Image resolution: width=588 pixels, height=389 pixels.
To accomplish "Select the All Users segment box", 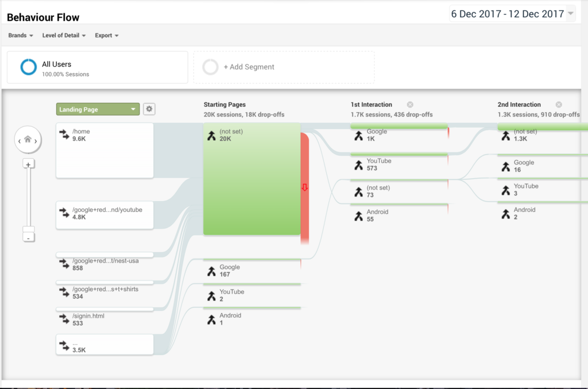I will pos(98,67).
